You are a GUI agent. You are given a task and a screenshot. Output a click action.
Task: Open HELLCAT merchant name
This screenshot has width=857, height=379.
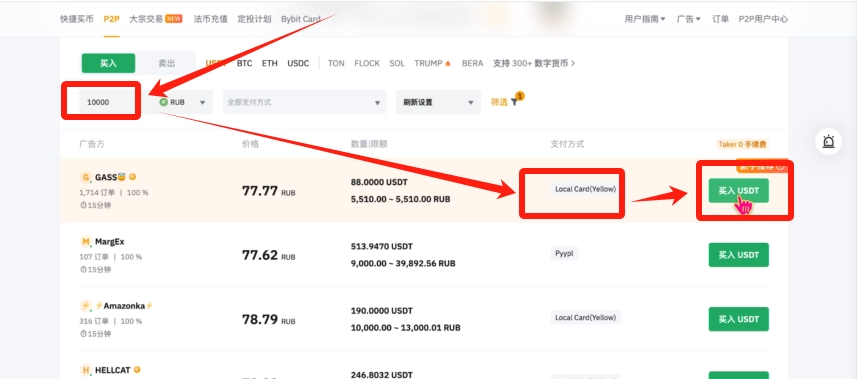point(113,370)
